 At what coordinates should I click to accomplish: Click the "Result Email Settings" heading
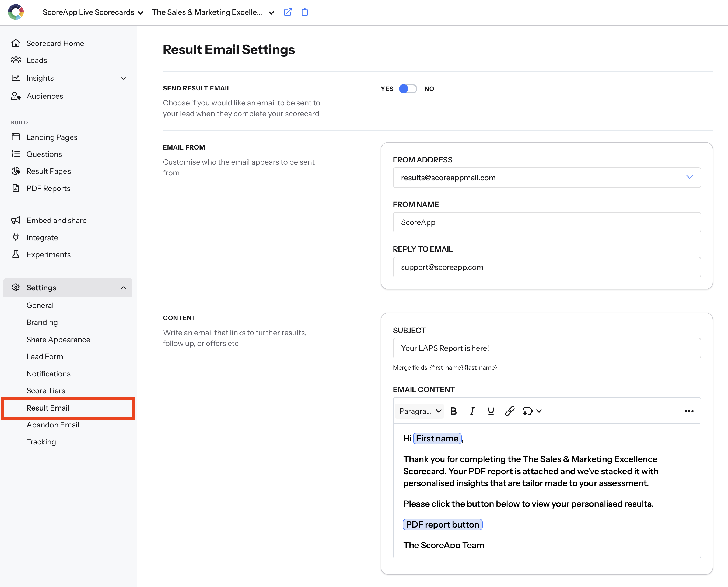pos(229,49)
